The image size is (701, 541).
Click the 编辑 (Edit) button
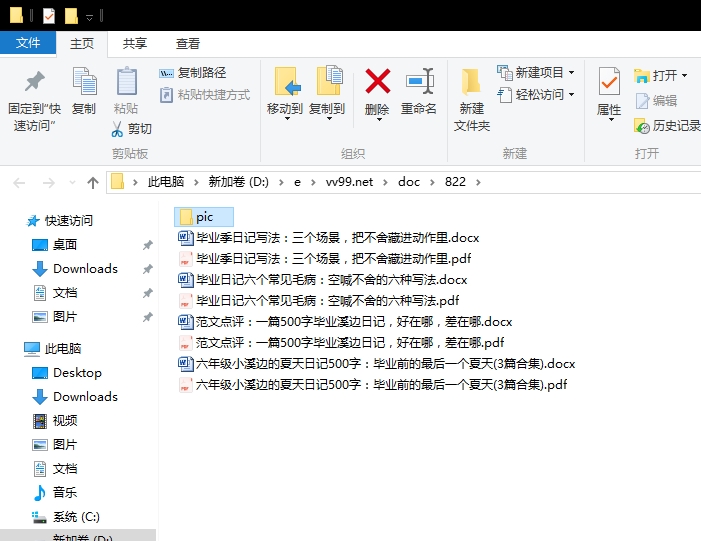[x=656, y=101]
